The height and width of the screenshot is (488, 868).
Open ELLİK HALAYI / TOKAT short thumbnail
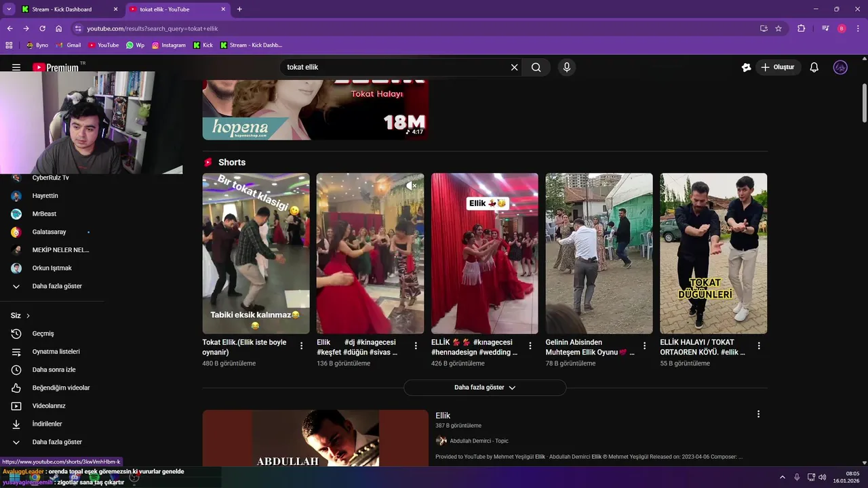(x=713, y=253)
